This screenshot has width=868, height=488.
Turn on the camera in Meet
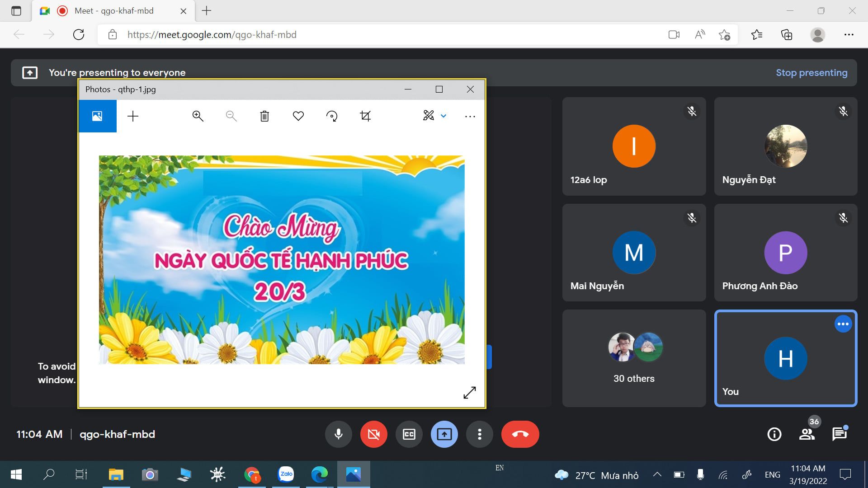373,434
